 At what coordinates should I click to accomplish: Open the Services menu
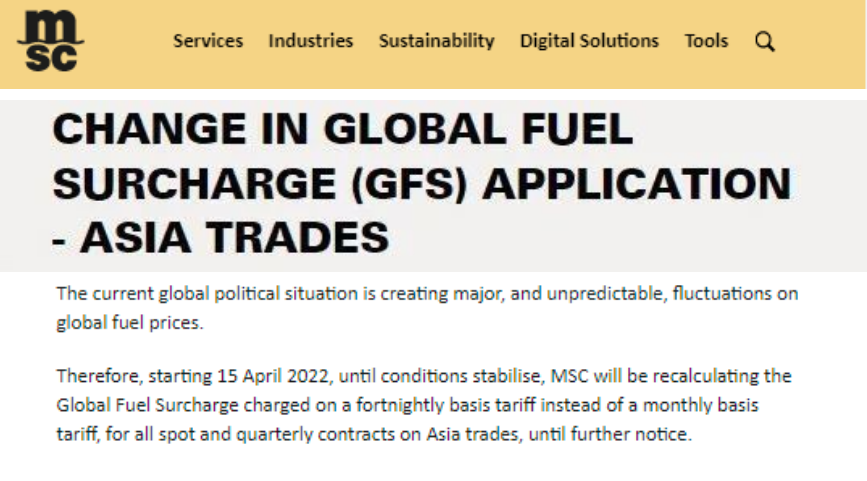pyautogui.click(x=208, y=41)
